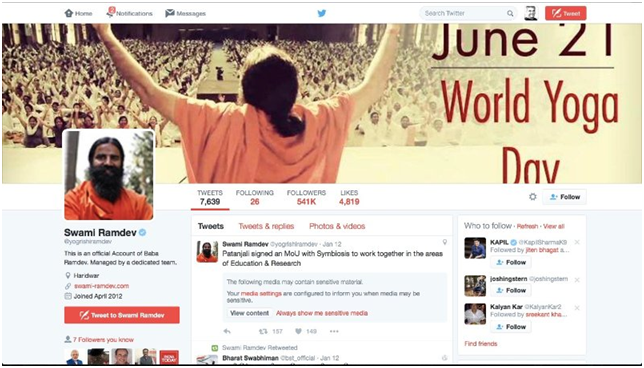Click the search magnifier icon
Image resolution: width=644 pixels, height=368 pixels.
pos(510,14)
